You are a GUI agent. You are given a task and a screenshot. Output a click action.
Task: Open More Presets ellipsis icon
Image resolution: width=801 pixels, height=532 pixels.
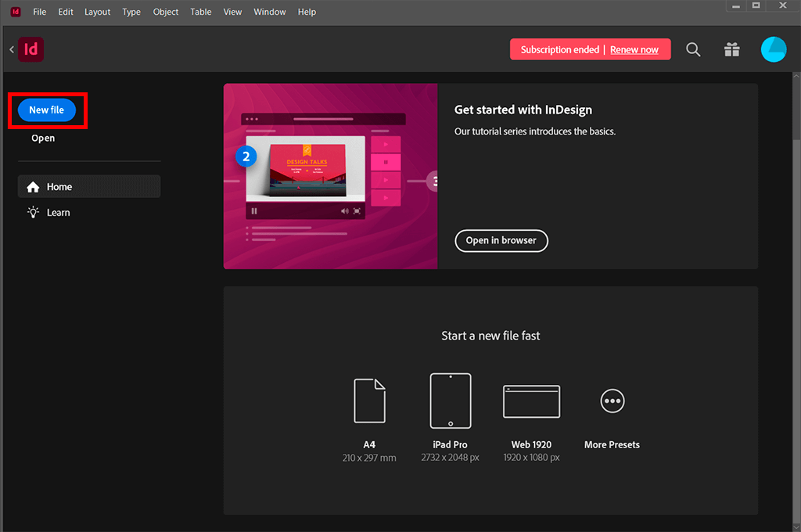(x=612, y=401)
